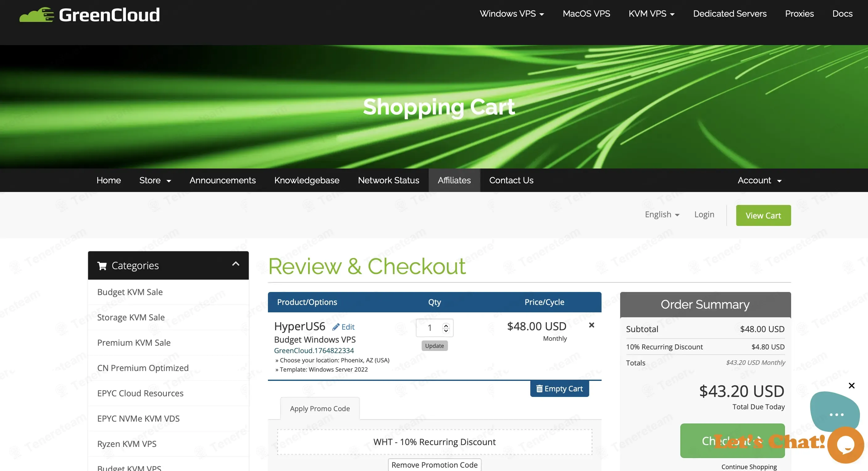
Task: Click the GreenCloud.1764822334 hostname text
Action: (314, 350)
